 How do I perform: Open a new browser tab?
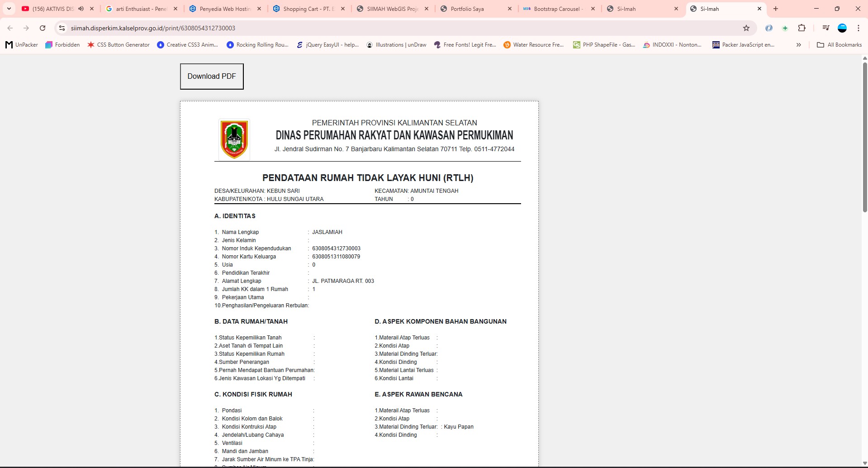(x=775, y=9)
